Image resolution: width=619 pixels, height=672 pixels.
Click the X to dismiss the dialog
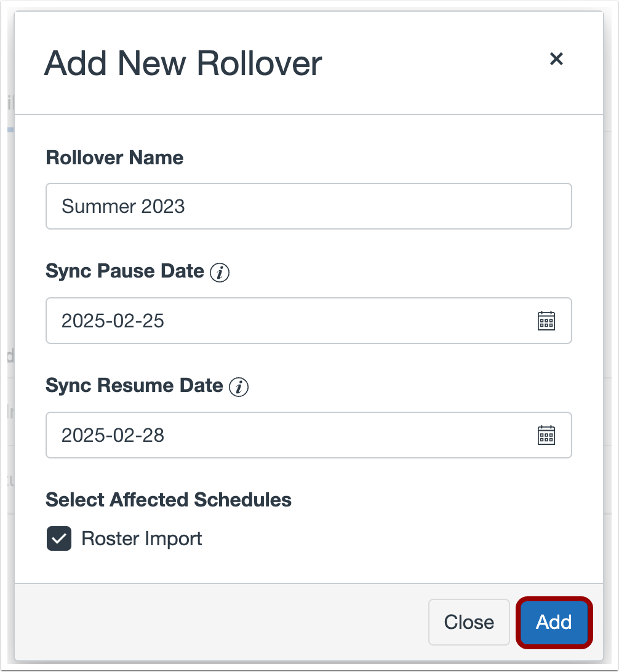[557, 59]
